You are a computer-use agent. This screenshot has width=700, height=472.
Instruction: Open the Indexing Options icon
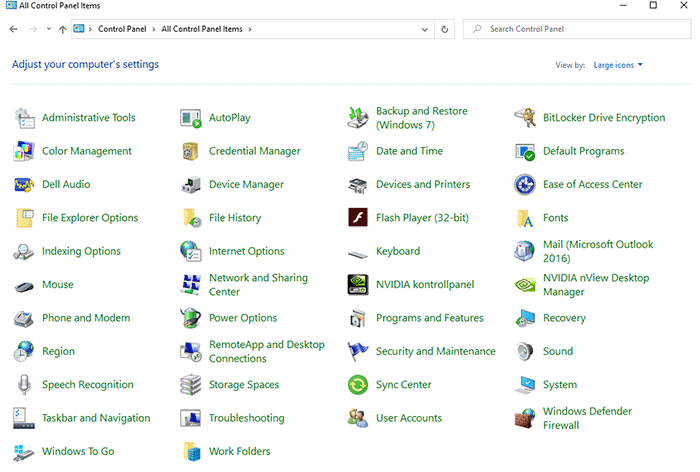pyautogui.click(x=24, y=251)
